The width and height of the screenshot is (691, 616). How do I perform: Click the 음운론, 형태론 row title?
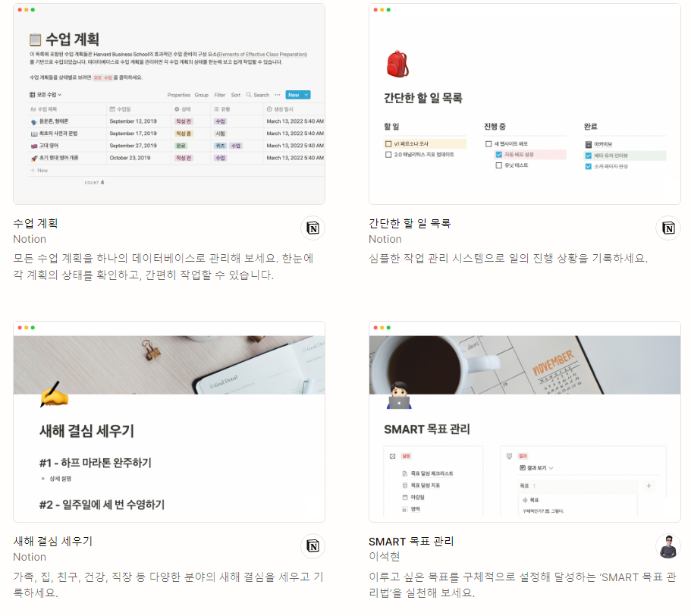click(53, 121)
